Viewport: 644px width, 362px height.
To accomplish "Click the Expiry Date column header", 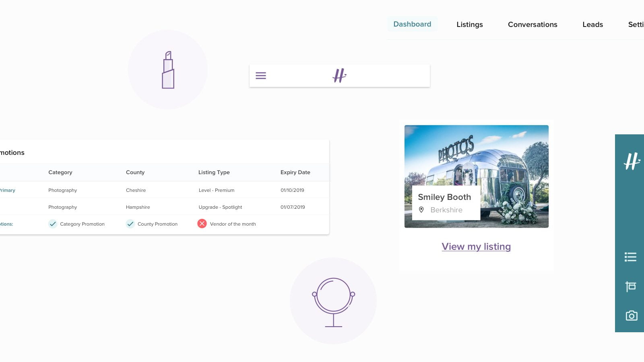I will pyautogui.click(x=295, y=172).
